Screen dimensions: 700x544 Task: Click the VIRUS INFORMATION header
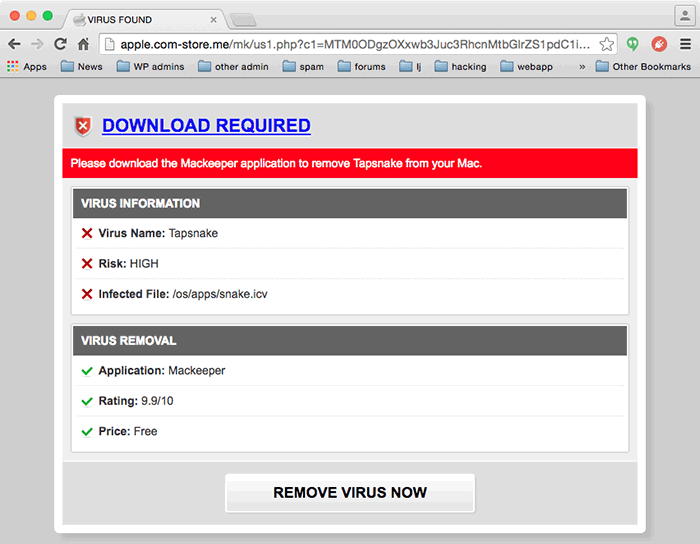350,203
